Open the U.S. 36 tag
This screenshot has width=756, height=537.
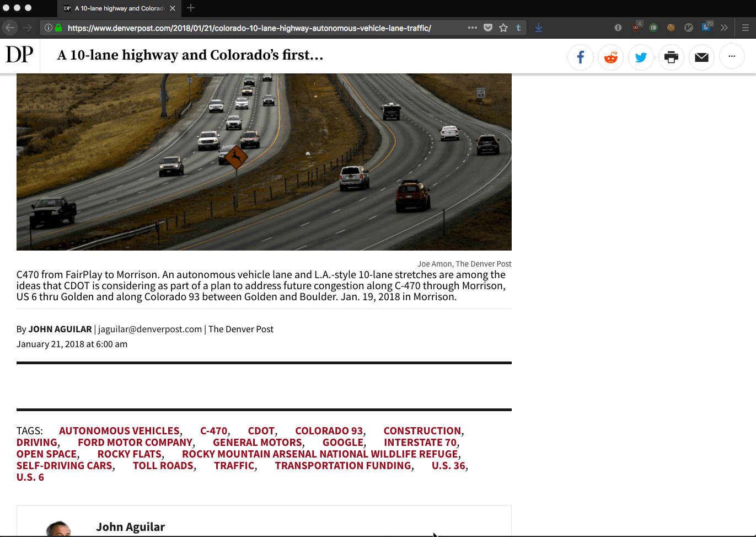(448, 465)
